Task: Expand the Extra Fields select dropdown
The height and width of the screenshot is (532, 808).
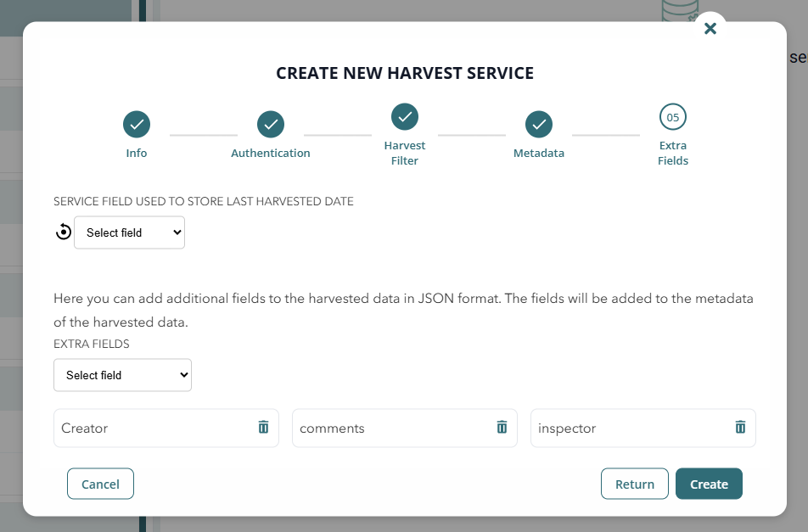Action: pos(122,375)
